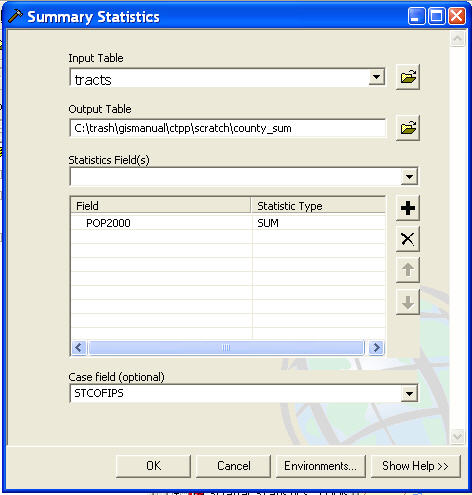Click the horizontal scrollbar thumb in field table
The image size is (472, 495).
(x=226, y=348)
